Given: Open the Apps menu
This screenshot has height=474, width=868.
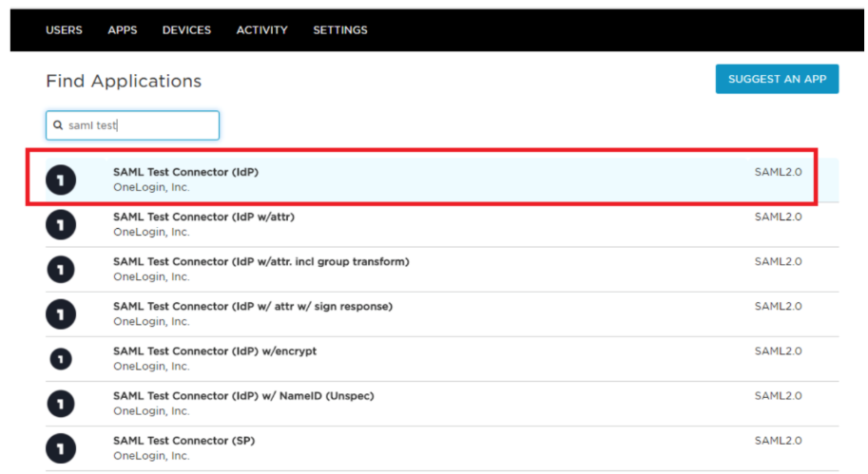Looking at the screenshot, I should coord(123,30).
